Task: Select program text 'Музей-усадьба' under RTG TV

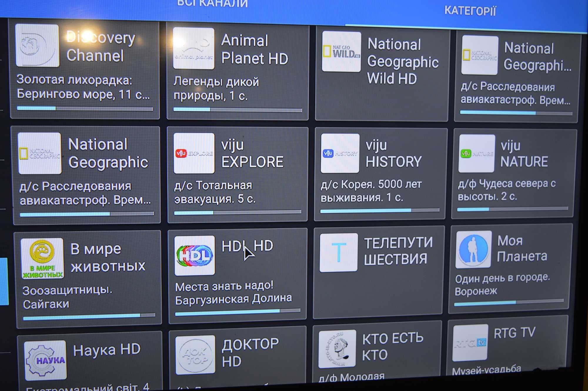Action: 486,370
